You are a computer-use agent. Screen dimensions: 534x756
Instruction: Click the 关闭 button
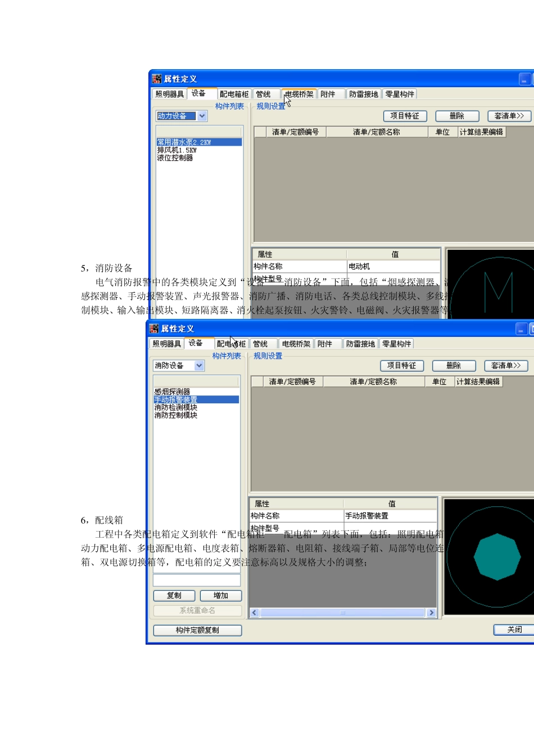tap(514, 630)
